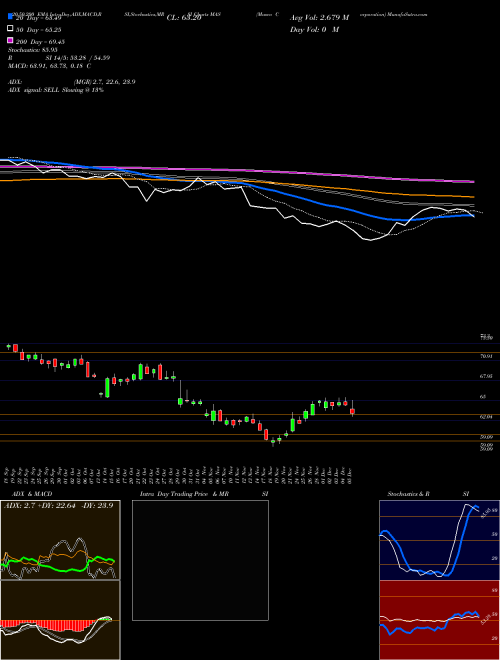Click the 'Intra Day Trading Price & MR' title
500x660 pixels.
pyautogui.click(x=184, y=494)
